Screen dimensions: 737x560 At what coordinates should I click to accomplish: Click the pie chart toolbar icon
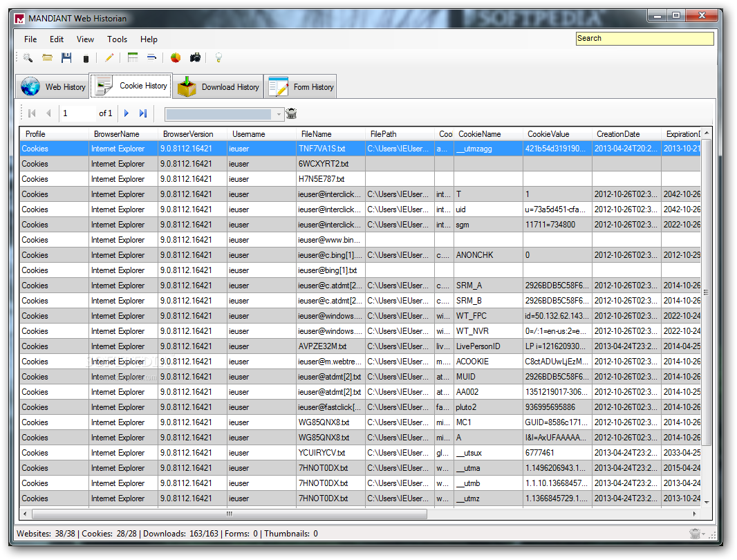click(176, 58)
